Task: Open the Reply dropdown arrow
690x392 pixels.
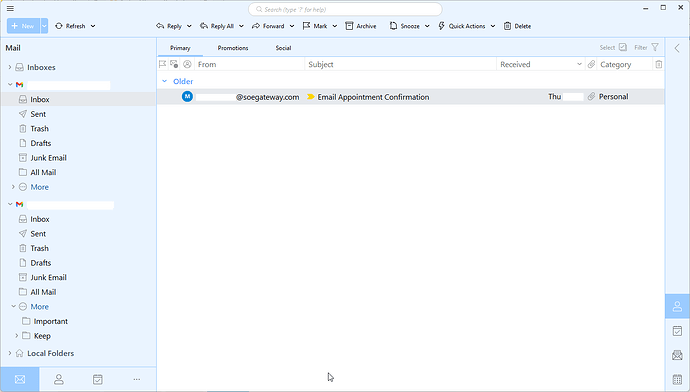Action: 189,26
